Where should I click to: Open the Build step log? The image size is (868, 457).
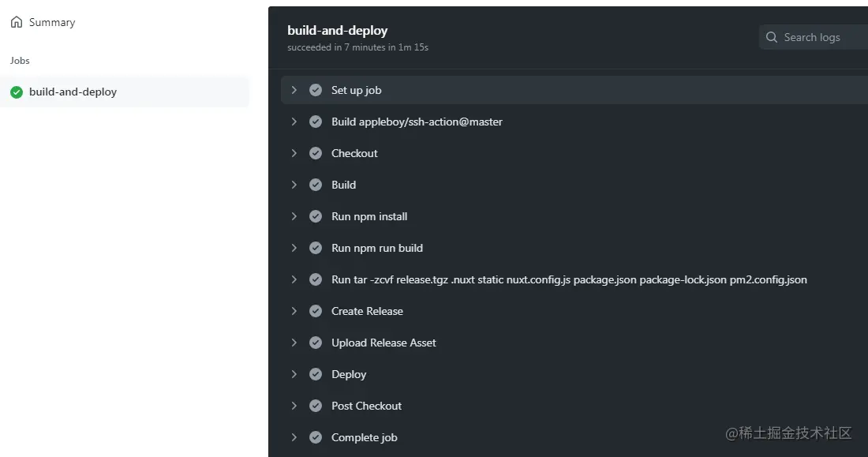click(x=343, y=185)
